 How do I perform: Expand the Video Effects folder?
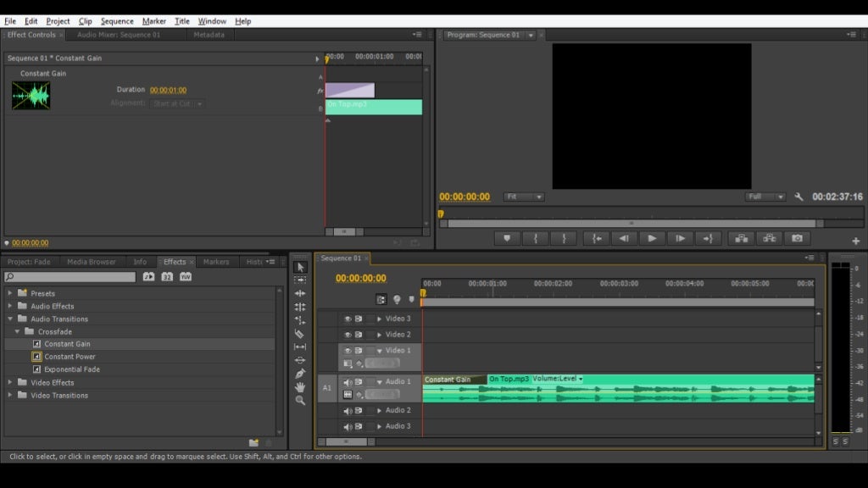click(10, 383)
